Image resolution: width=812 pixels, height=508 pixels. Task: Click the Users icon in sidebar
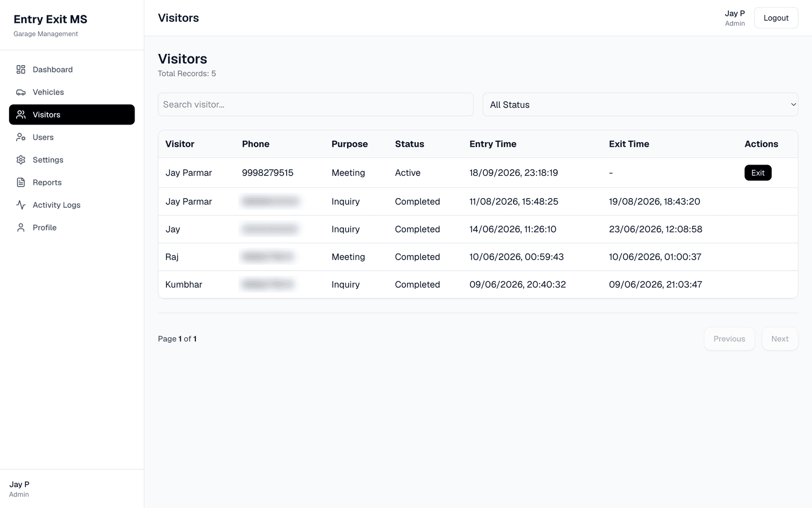pyautogui.click(x=21, y=137)
